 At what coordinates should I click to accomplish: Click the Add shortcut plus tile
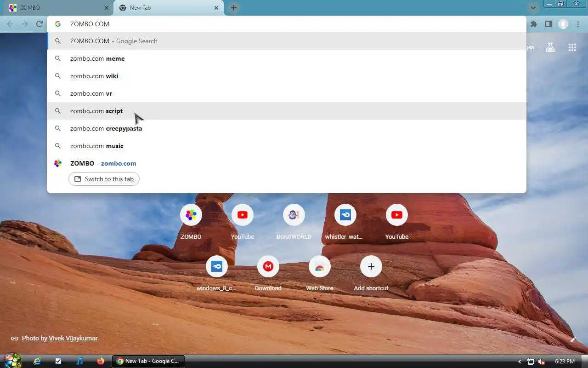point(371,274)
